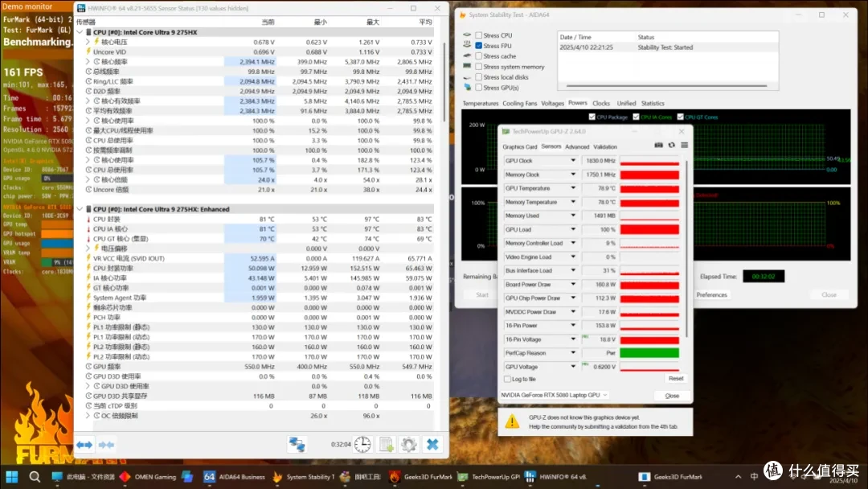Collapse the CPU [#0] Enhanced sensor group
This screenshot has height=489, width=868.
(80, 209)
